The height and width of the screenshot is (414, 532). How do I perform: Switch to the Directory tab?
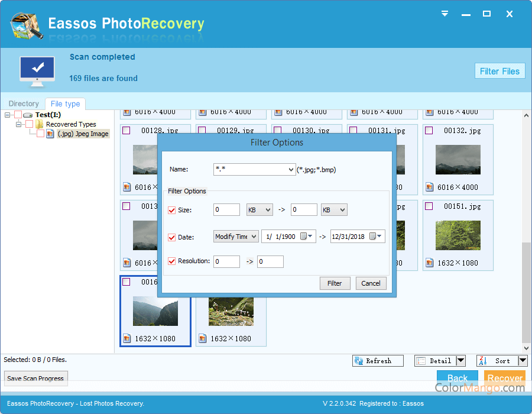(24, 103)
